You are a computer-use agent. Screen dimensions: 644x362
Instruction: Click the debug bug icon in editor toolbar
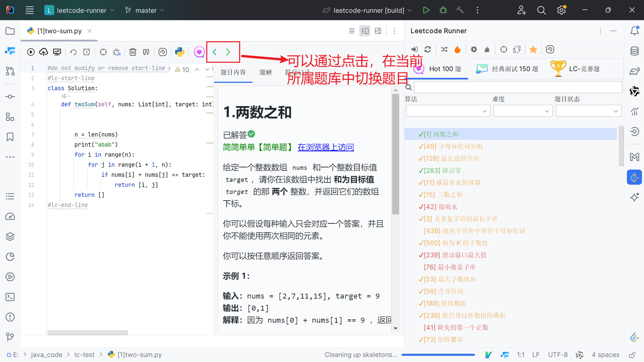(116, 52)
